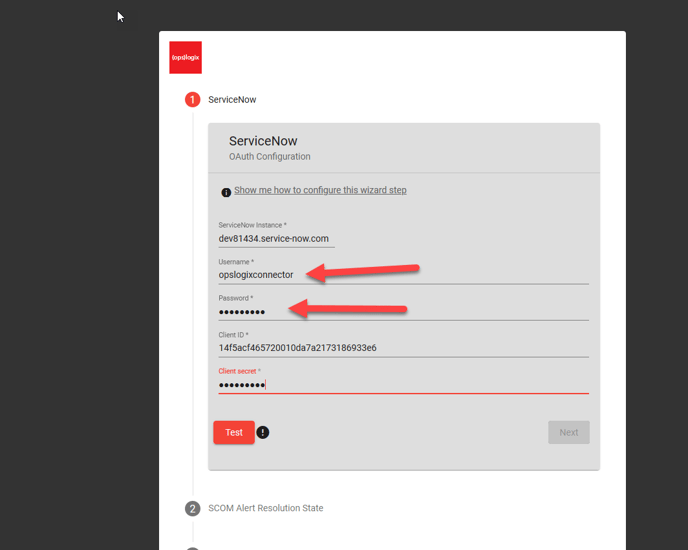
Task: Click the info icon beside the wizard help link
Action: [226, 192]
